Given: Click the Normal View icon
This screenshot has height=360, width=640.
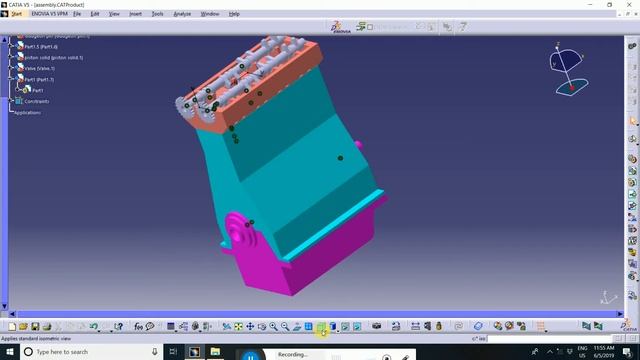Looking at the screenshot, I should click(x=297, y=327).
